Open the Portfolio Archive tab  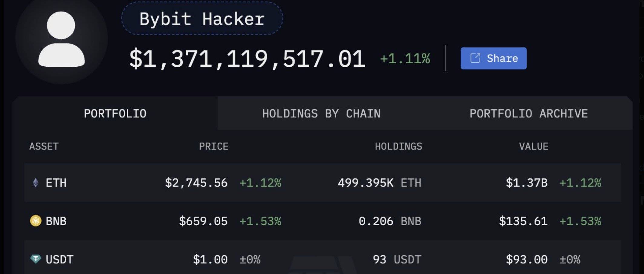point(528,113)
